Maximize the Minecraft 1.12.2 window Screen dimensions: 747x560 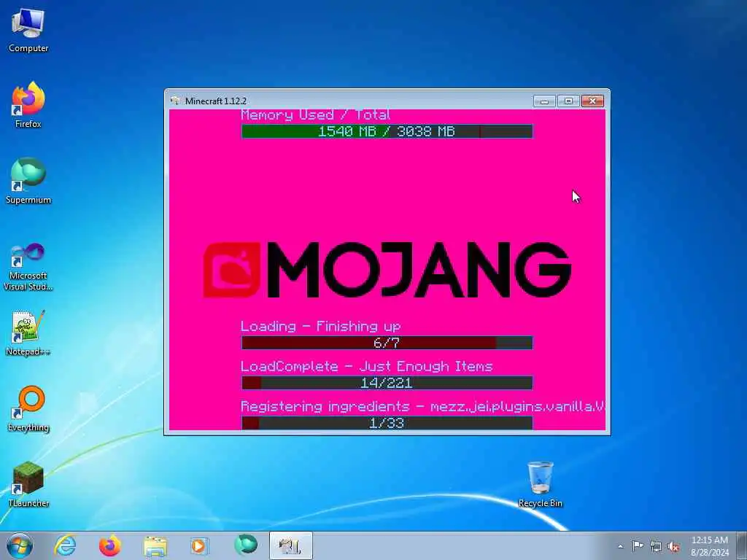(x=568, y=101)
